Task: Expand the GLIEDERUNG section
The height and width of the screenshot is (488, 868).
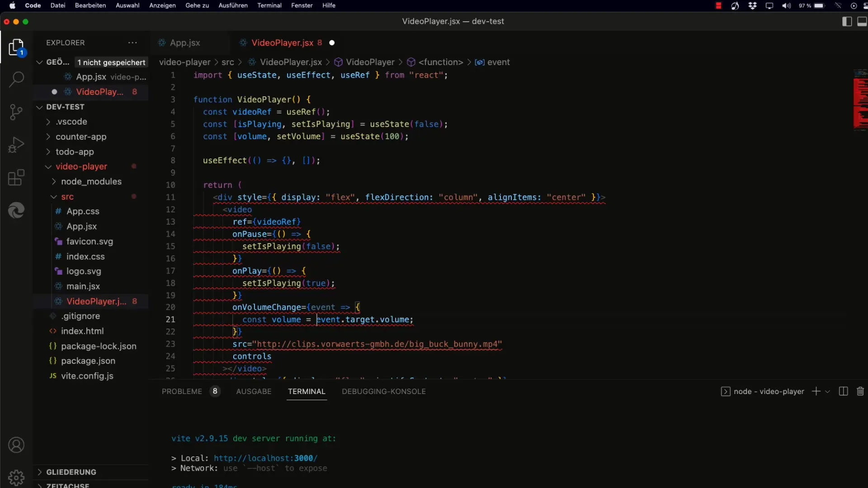Action: 71,472
